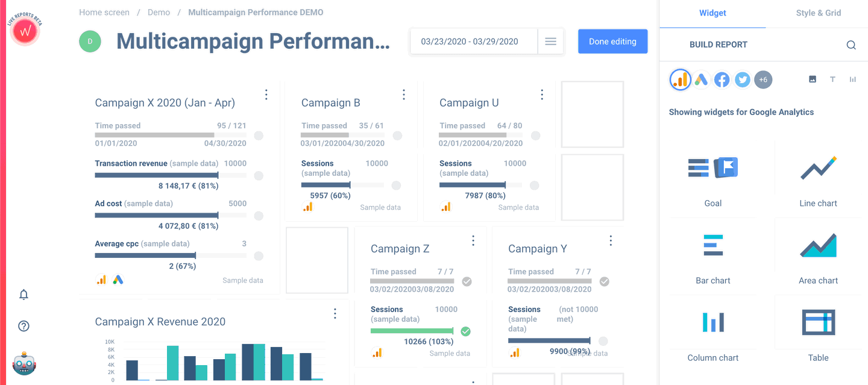
Task: Switch to the Style & Grid tab
Action: (818, 12)
